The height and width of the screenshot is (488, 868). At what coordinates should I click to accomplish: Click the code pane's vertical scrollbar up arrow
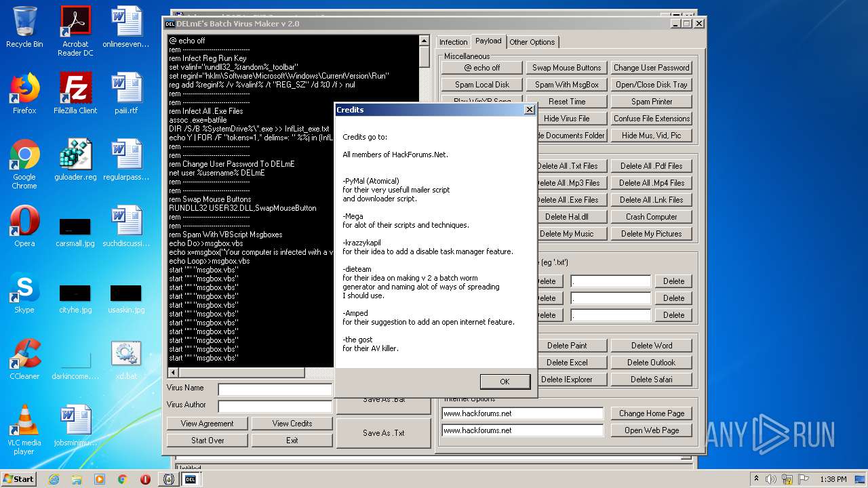coord(425,41)
